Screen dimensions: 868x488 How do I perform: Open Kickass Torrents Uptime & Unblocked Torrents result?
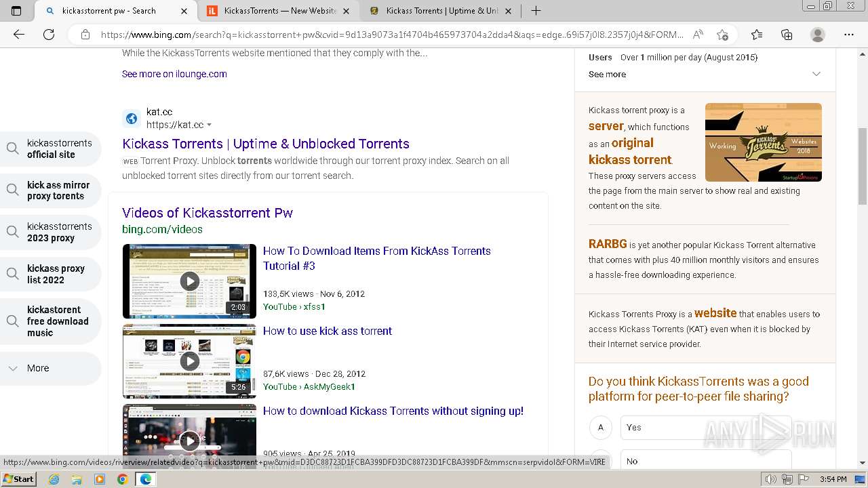pyautogui.click(x=266, y=144)
